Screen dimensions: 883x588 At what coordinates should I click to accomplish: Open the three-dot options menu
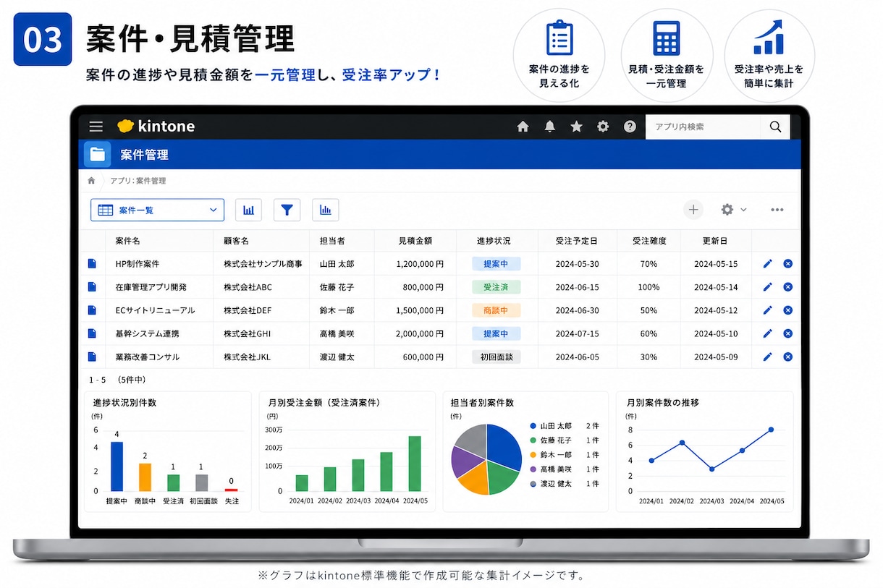[777, 210]
